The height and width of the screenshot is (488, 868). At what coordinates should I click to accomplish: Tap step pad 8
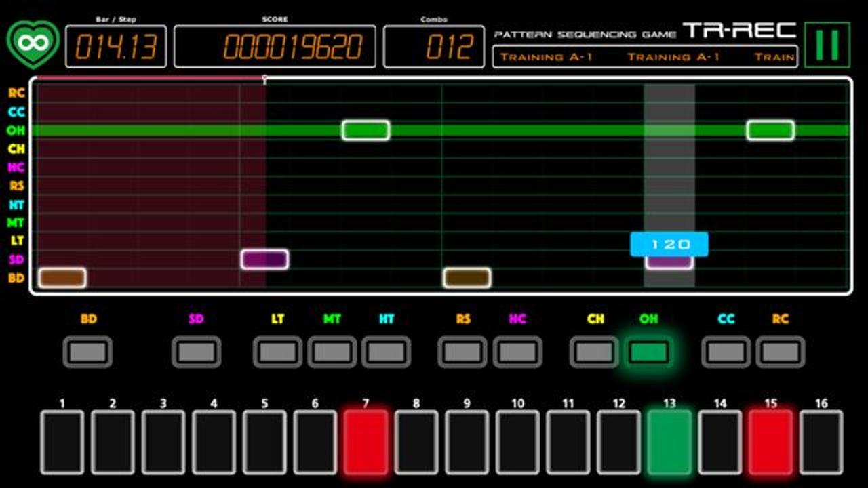click(x=416, y=442)
